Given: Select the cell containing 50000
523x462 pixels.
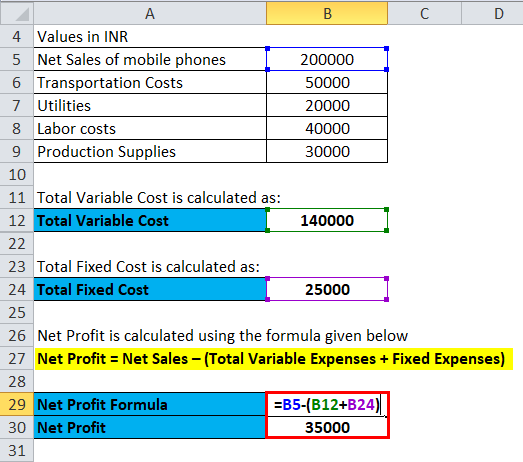Looking at the screenshot, I should pyautogui.click(x=327, y=82).
